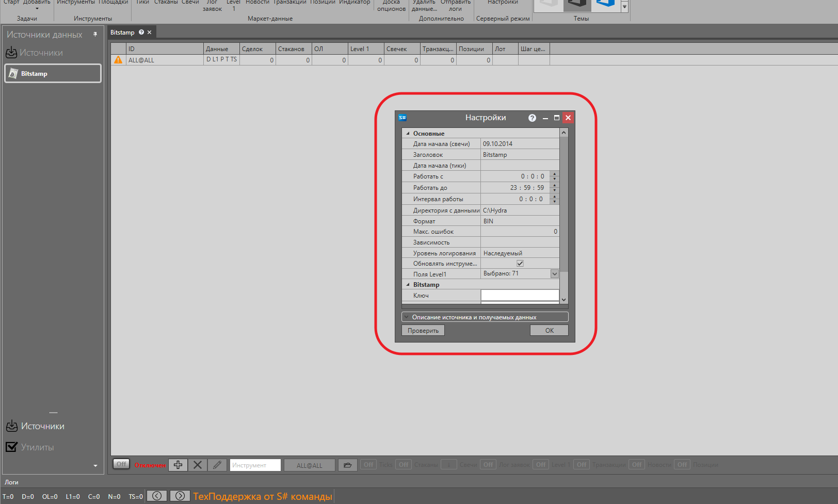Image resolution: width=838 pixels, height=504 pixels.
Task: Open help from the Bitstamp tab question icon
Action: coord(141,32)
